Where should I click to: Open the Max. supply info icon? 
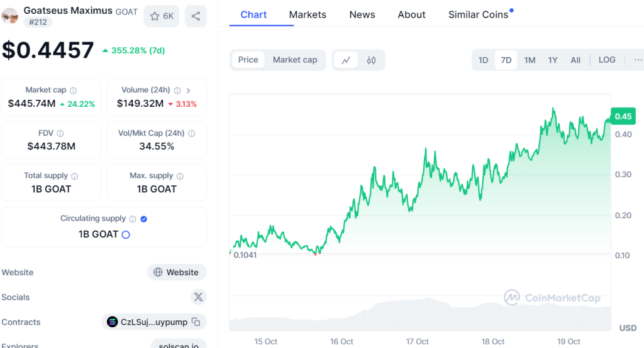(180, 176)
